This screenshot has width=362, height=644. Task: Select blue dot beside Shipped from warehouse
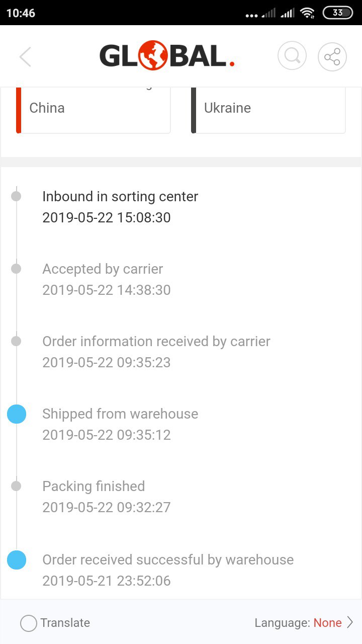coord(17,414)
